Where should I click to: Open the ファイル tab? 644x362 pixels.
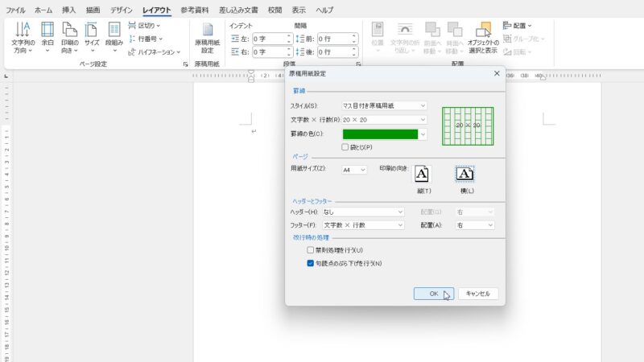[x=15, y=10]
